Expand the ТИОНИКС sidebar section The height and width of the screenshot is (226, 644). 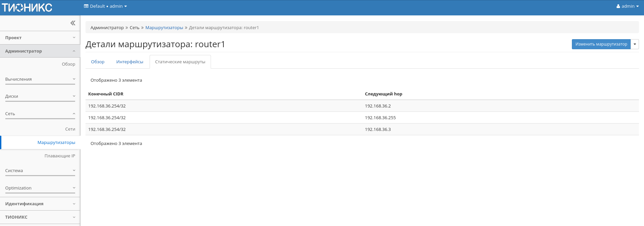(x=40, y=217)
